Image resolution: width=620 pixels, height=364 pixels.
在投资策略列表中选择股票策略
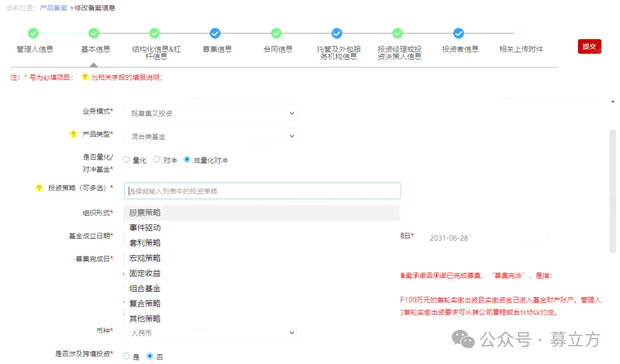146,212
